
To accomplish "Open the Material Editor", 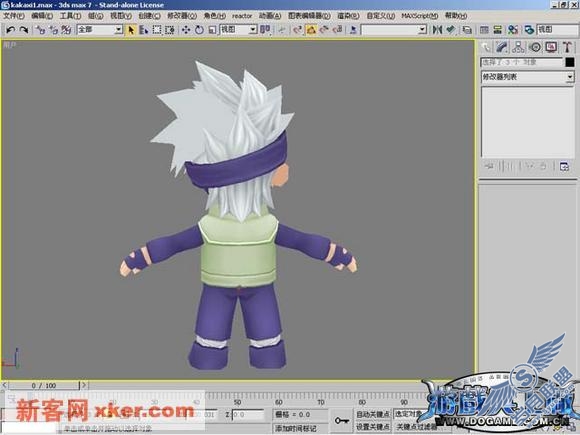I will (x=513, y=30).
